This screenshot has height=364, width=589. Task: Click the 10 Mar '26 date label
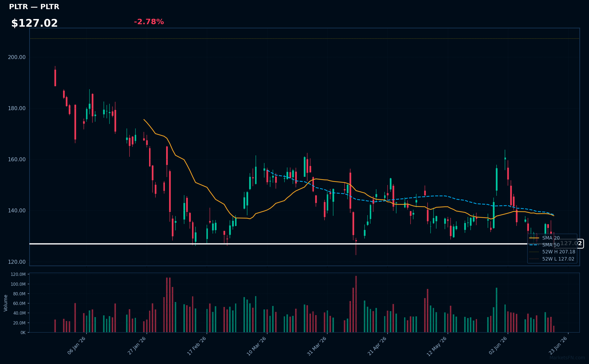point(257,346)
